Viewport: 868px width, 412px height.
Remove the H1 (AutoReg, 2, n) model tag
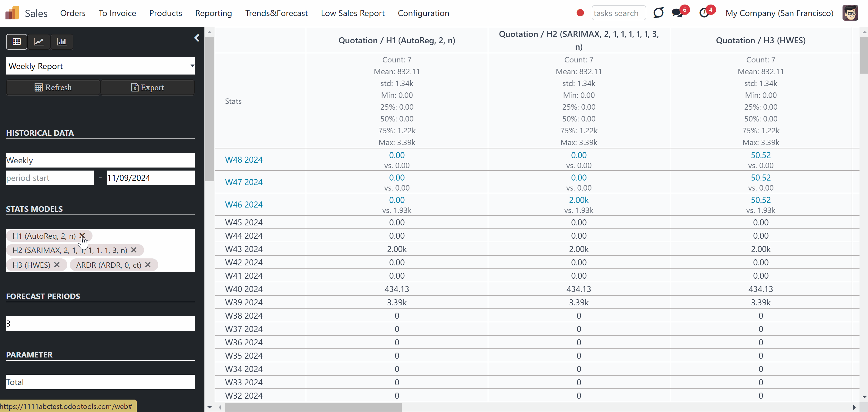(x=82, y=236)
